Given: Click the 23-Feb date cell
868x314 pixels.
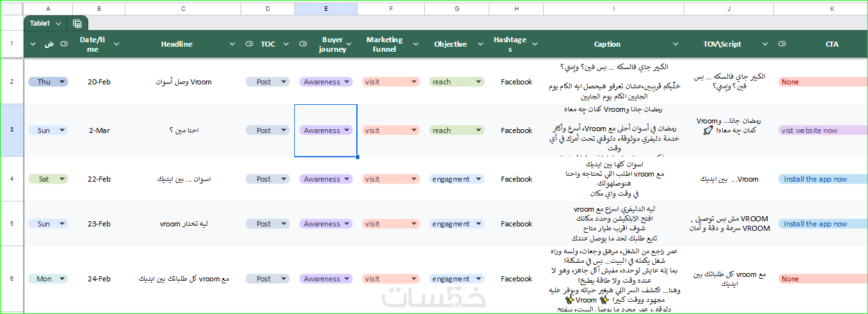Looking at the screenshot, I should (x=99, y=224).
